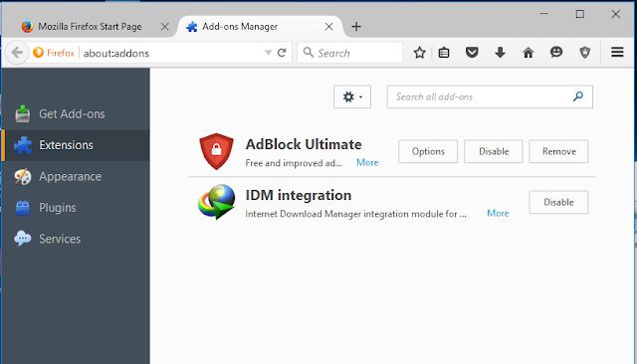The width and height of the screenshot is (637, 364).
Task: Open Options for AdBlock Ultimate
Action: (x=428, y=151)
